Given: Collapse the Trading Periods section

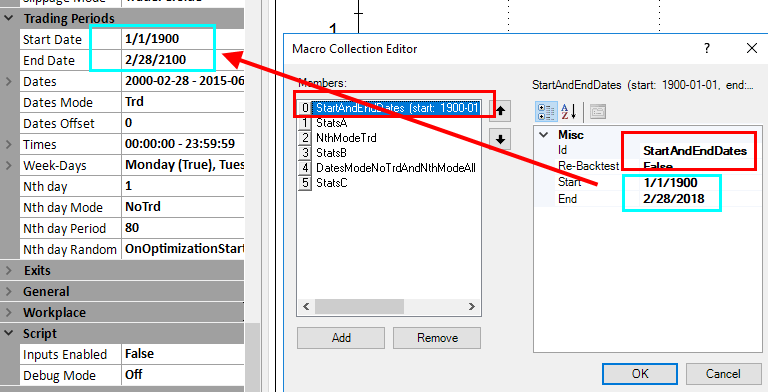Looking at the screenshot, I should [9, 19].
